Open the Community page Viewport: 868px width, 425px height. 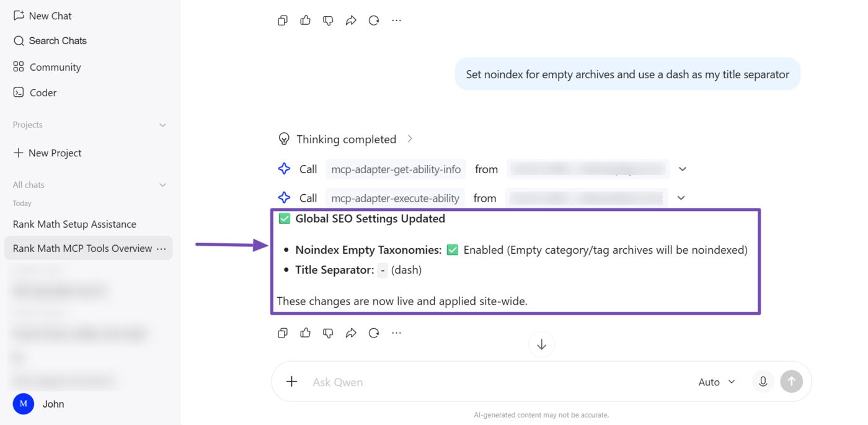(x=47, y=67)
